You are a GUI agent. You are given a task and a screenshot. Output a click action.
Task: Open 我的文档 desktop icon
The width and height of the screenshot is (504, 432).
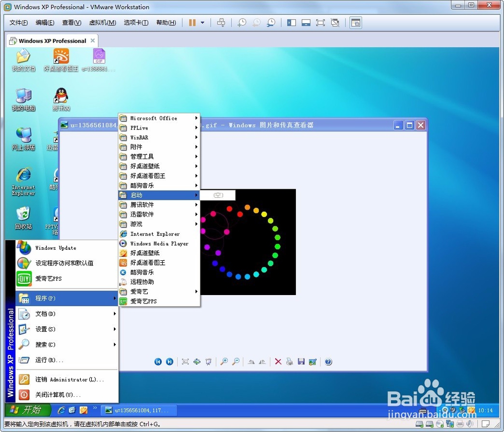coord(24,60)
